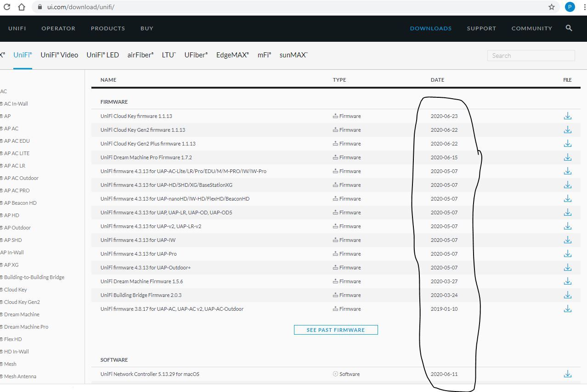The height and width of the screenshot is (392, 587).
Task: Download UniFi Building Bridge Firmware 2.0.3
Action: 567,295
